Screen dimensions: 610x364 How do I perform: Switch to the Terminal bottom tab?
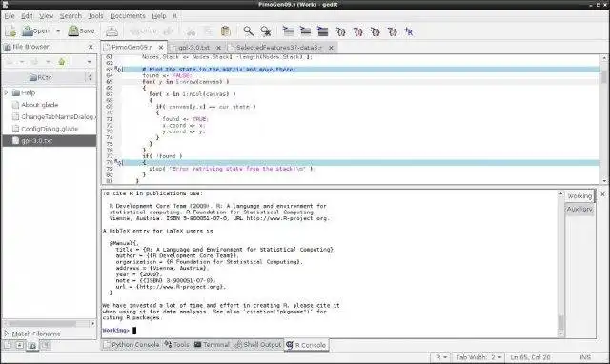click(212, 345)
